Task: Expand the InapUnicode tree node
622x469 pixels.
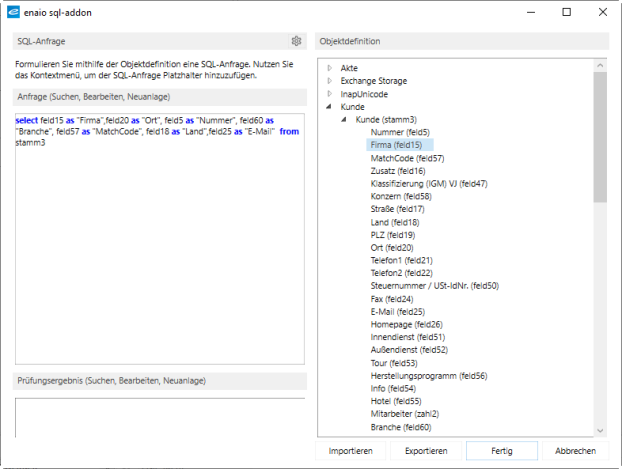Action: (x=329, y=94)
